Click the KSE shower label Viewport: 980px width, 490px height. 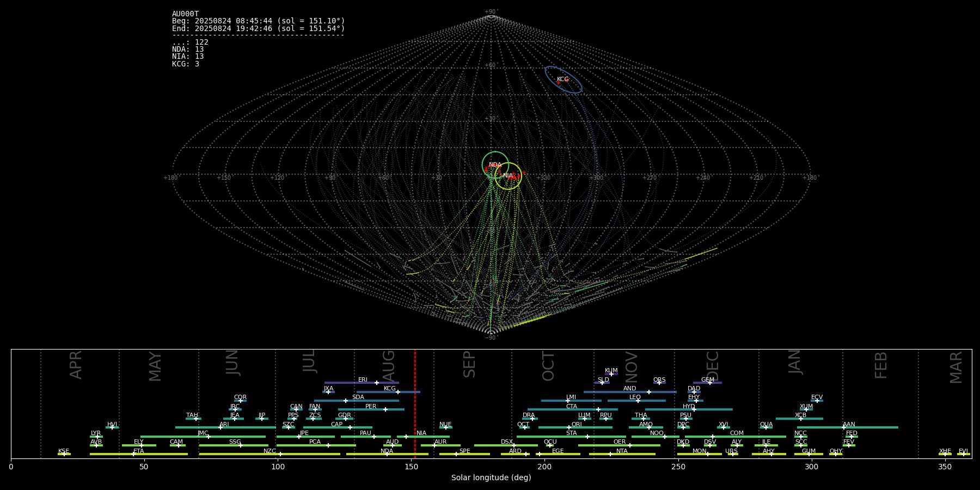[64, 451]
